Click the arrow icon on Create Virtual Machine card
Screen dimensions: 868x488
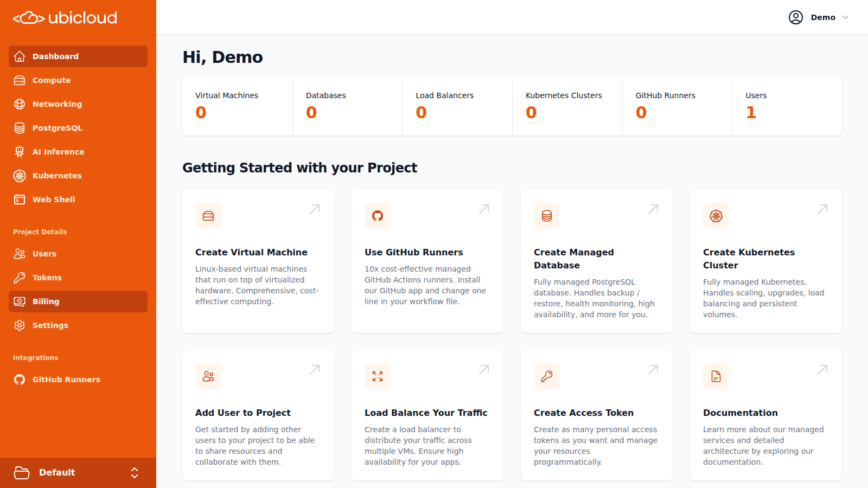coord(315,209)
